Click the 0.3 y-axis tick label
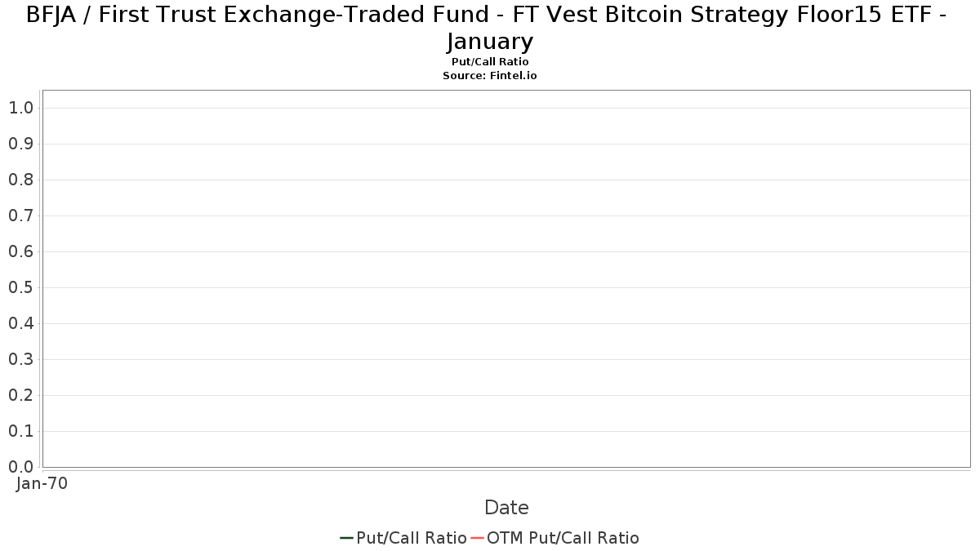980x551 pixels. pyautogui.click(x=20, y=359)
